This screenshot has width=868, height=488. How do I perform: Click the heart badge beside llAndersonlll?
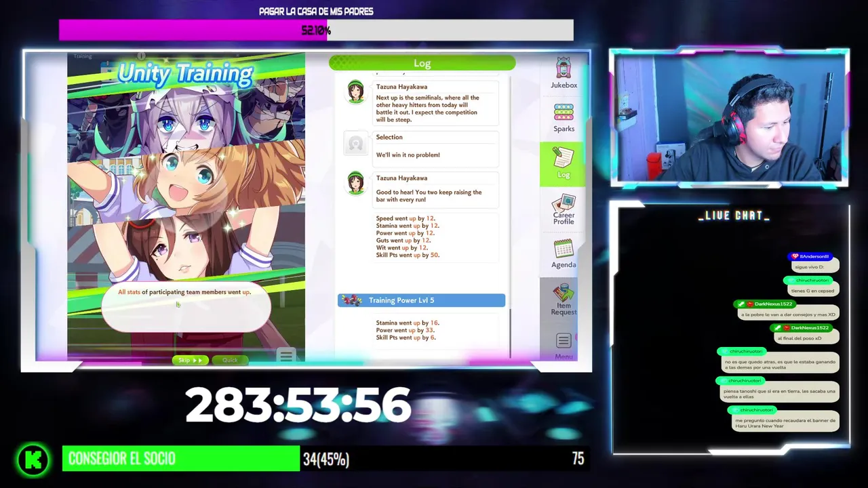(x=795, y=256)
